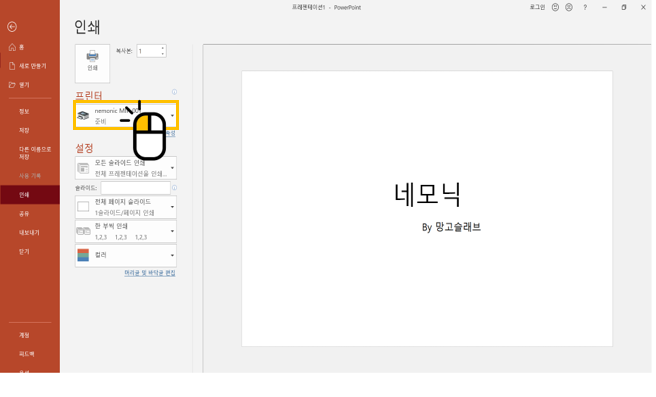656x397 pixels.
Task: Open the 계정 page
Action: tap(24, 335)
